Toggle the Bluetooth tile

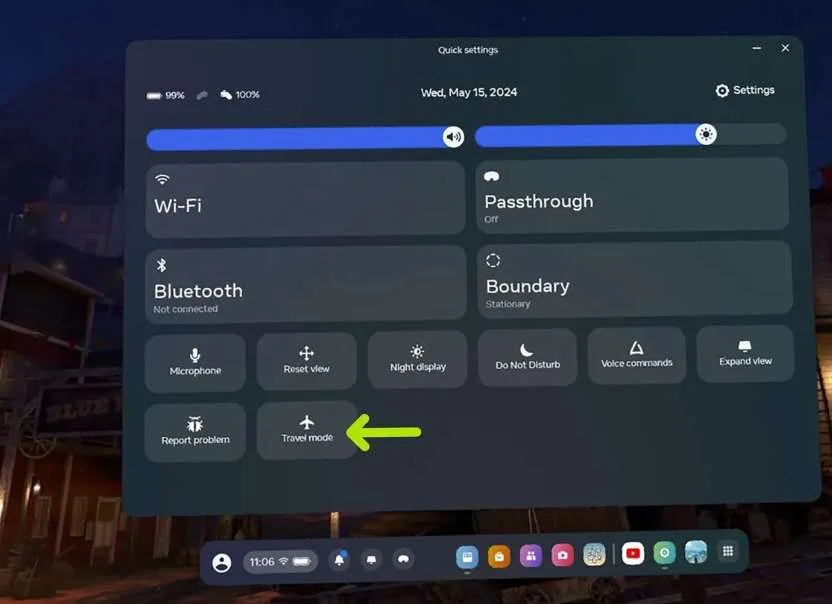coord(306,284)
